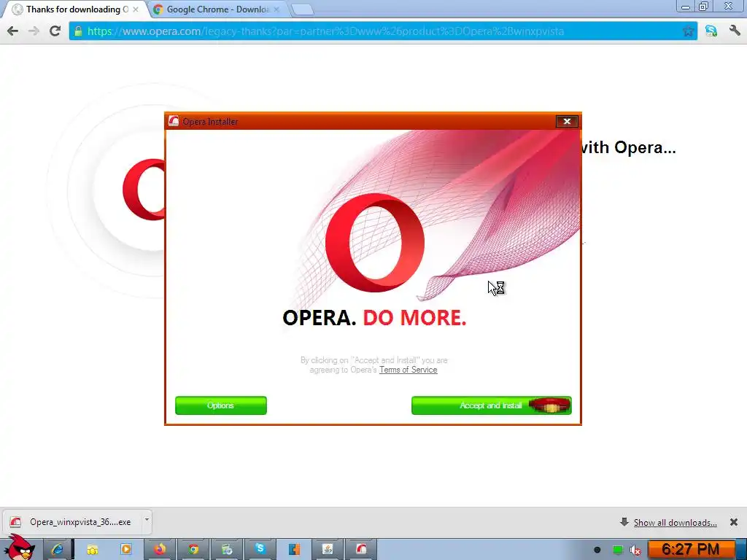The image size is (747, 560).
Task: Click the 6:27 PM taskbar clock
Action: [690, 550]
